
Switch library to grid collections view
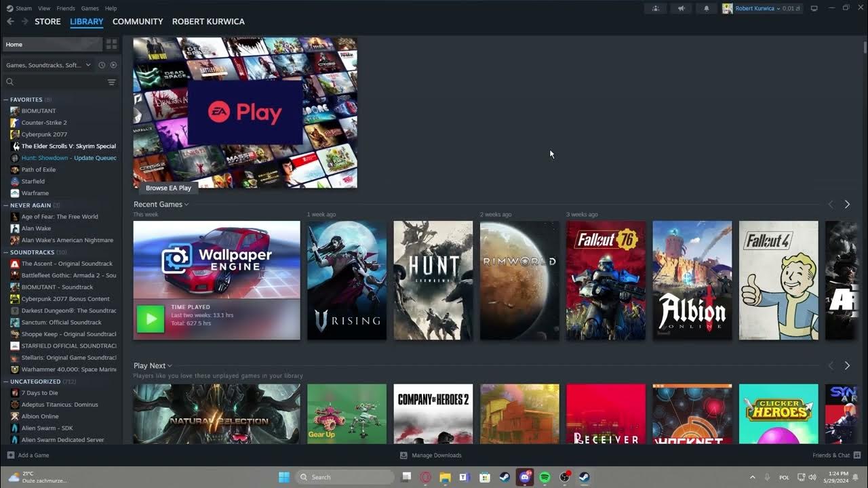tap(112, 44)
